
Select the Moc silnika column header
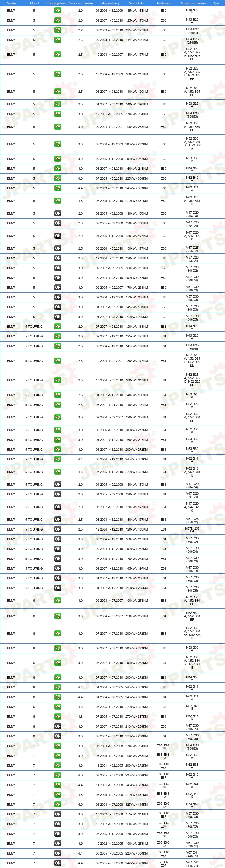(137, 3)
